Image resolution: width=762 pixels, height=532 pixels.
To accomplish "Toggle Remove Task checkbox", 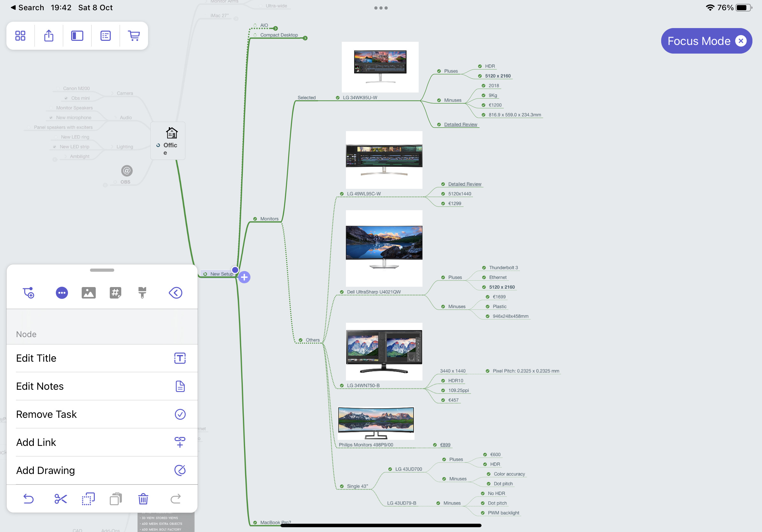I will (180, 414).
